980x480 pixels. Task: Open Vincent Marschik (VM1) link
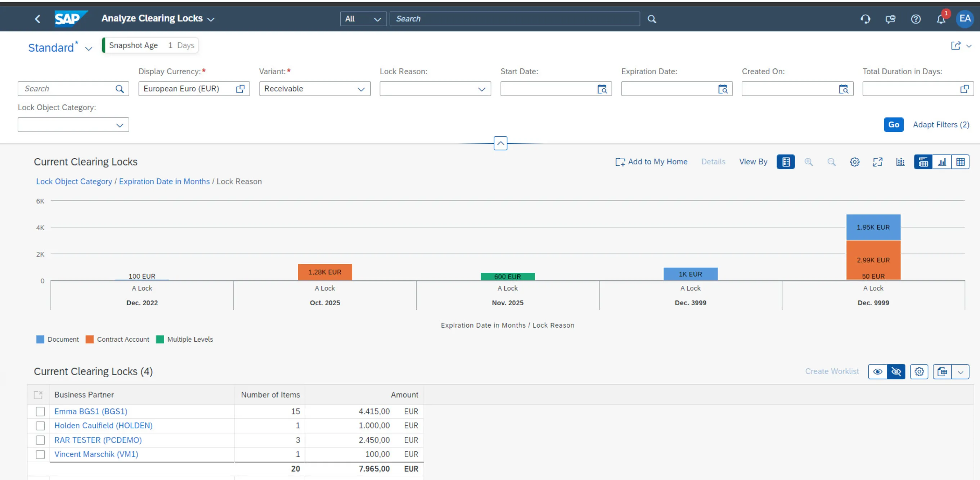tap(96, 454)
